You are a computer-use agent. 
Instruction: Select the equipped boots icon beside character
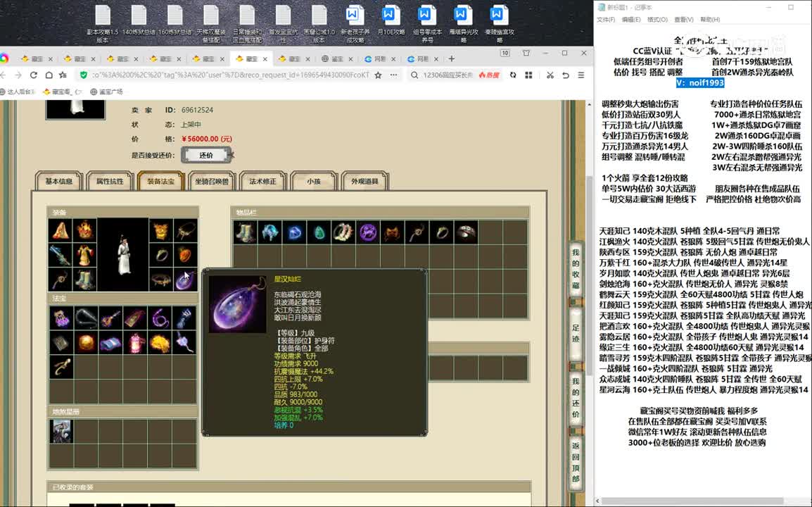[x=85, y=280]
